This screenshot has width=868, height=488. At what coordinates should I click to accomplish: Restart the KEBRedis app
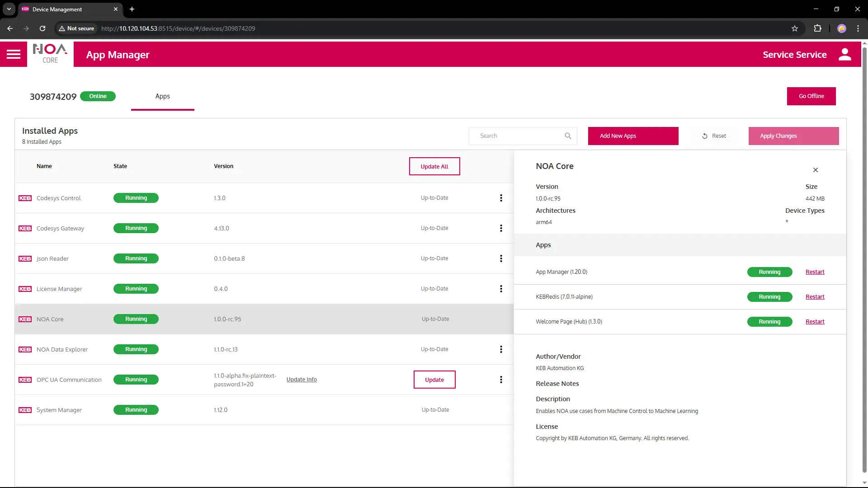coord(815,297)
